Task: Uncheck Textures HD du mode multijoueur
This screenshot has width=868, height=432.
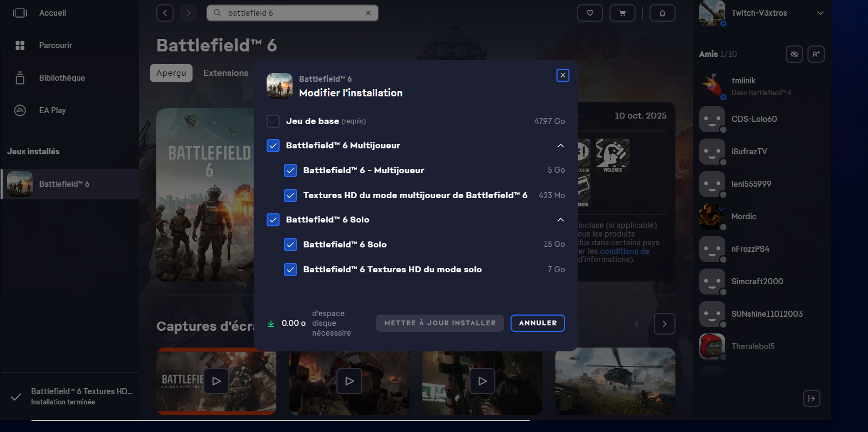Action: [x=290, y=195]
